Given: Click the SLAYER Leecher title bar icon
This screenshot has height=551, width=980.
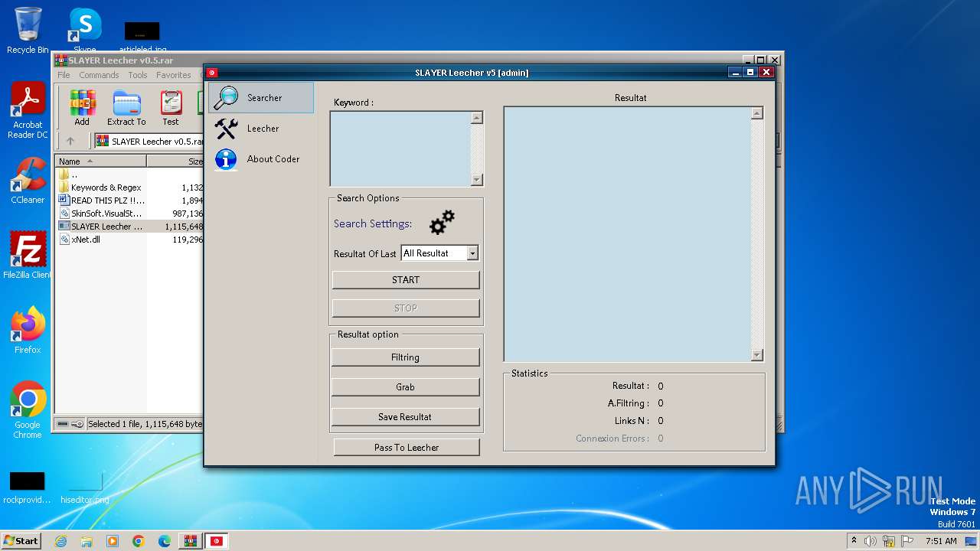Looking at the screenshot, I should click(212, 73).
